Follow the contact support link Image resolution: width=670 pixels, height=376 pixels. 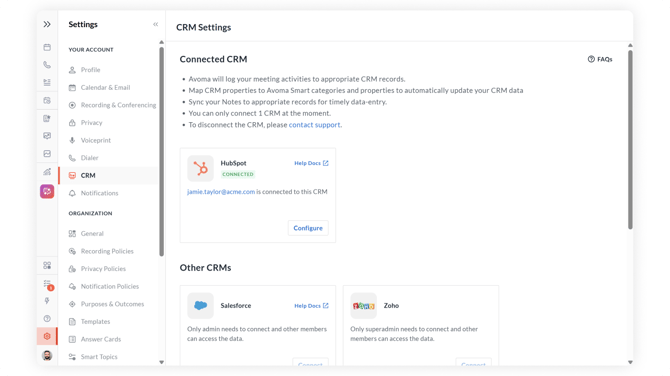pyautogui.click(x=314, y=125)
